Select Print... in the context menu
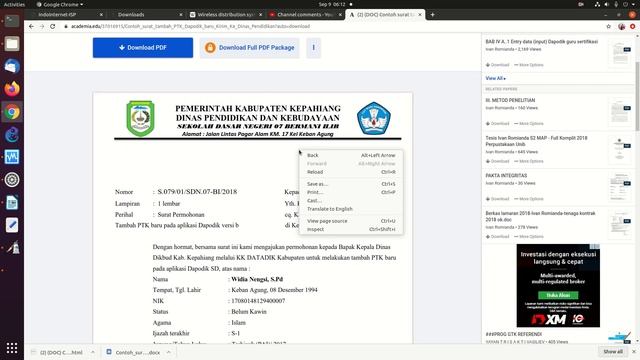Image resolution: width=640 pixels, height=360 pixels. (351, 192)
